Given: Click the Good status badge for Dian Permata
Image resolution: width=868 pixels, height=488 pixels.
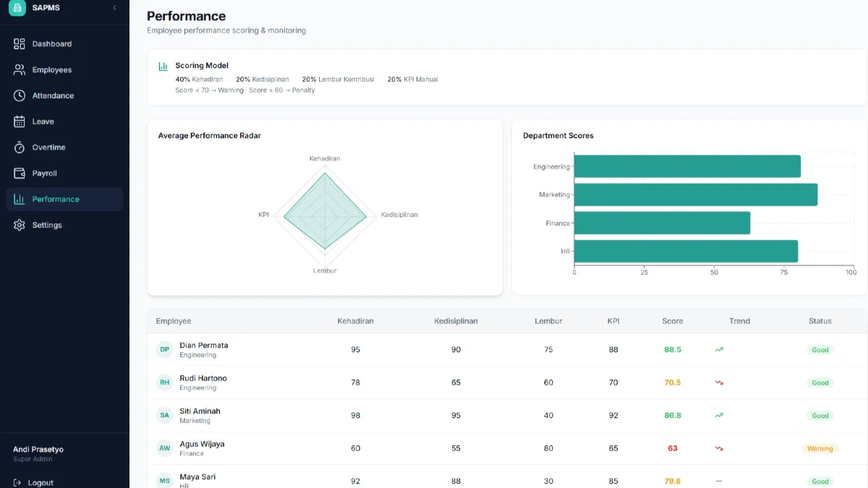Looking at the screenshot, I should (820, 349).
